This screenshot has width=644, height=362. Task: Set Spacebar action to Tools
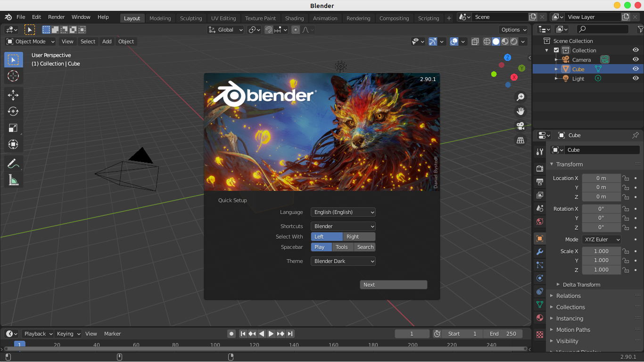[342, 247]
